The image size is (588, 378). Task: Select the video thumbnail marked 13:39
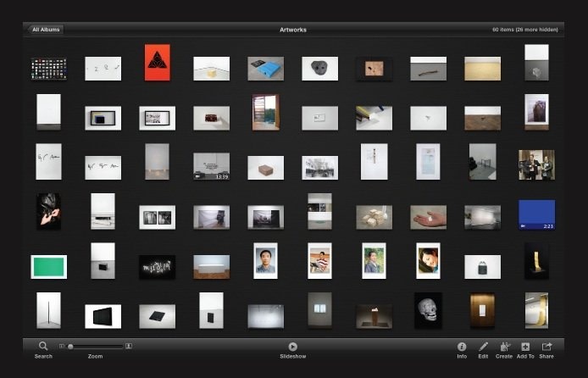tap(212, 166)
